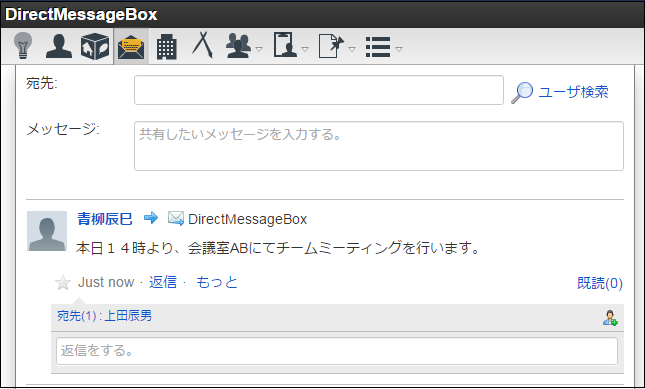Toggle the star favorite on the message

coord(63,282)
